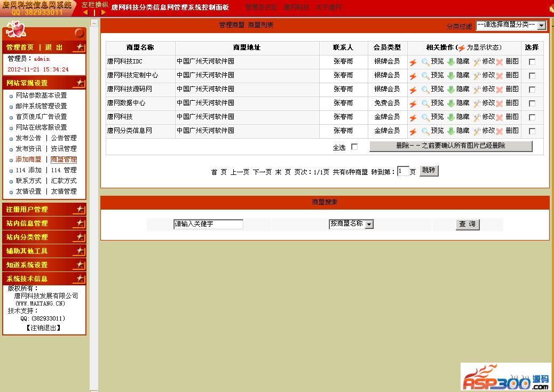This screenshot has height=392, width=554.
Task: Click green hide arrow for 唐网数据中心
Action: point(451,104)
